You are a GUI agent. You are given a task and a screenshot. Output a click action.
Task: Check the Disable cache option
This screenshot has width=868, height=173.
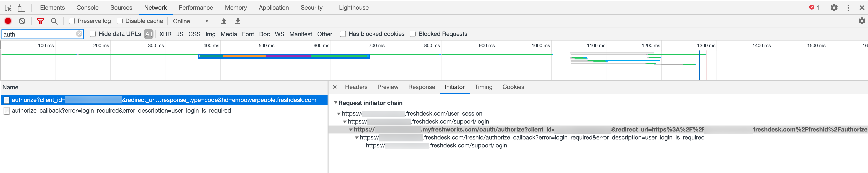120,21
